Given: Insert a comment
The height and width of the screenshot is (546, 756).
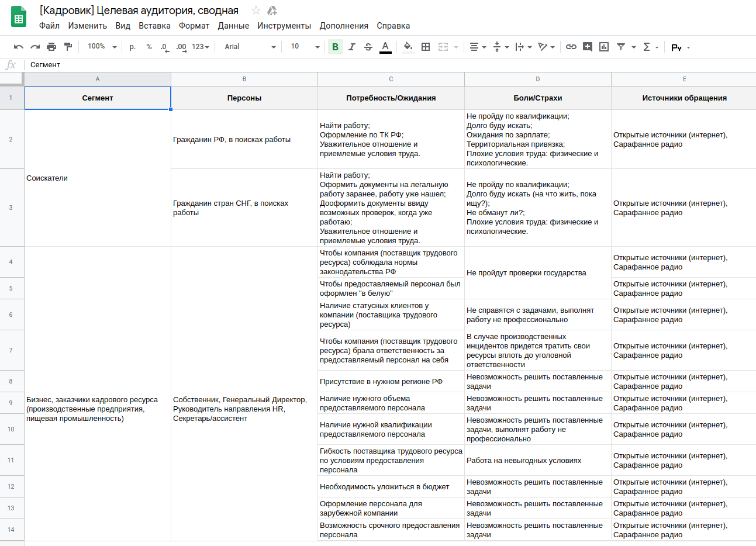Looking at the screenshot, I should click(588, 47).
